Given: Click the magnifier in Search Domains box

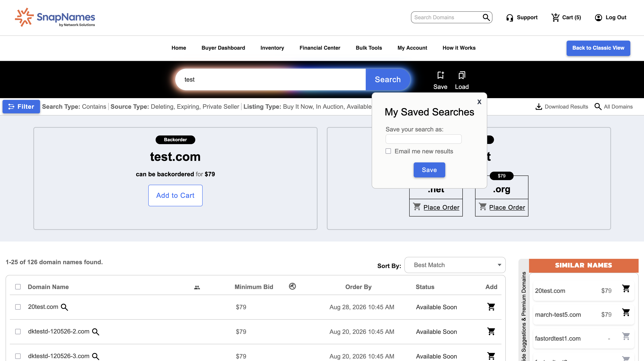Looking at the screenshot, I should (486, 17).
